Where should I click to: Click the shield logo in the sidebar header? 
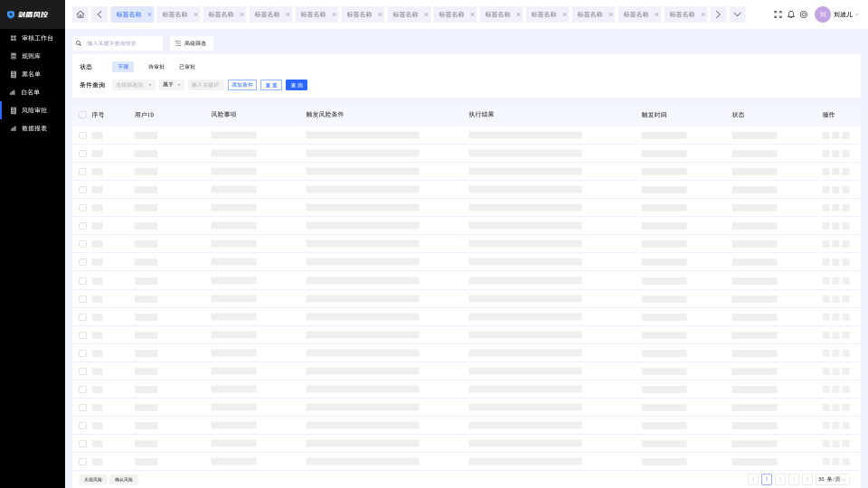pyautogui.click(x=11, y=14)
